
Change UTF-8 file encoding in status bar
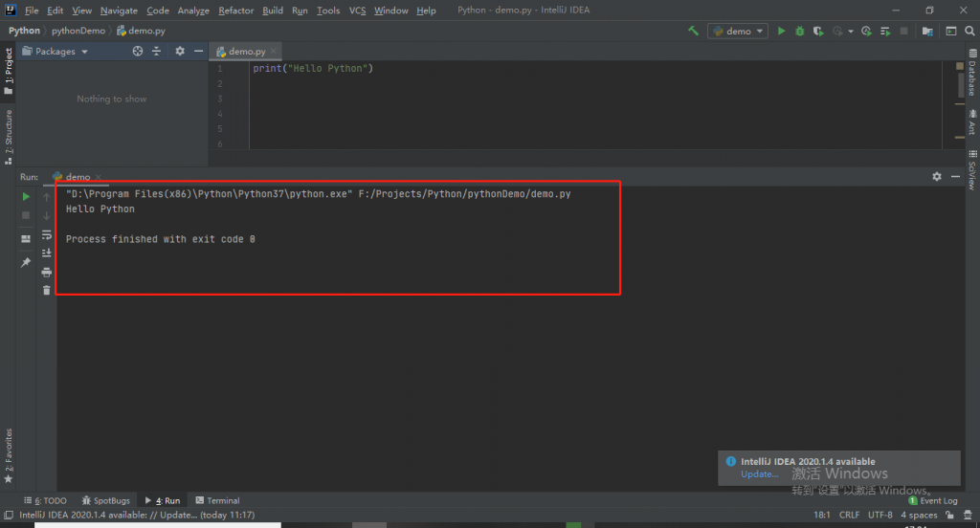coord(880,516)
